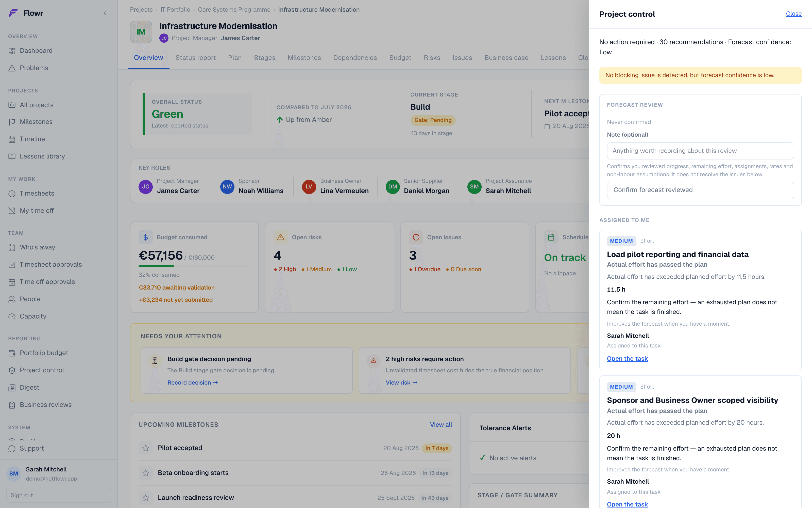Click the IT Portfolio breadcrumb

(175, 10)
